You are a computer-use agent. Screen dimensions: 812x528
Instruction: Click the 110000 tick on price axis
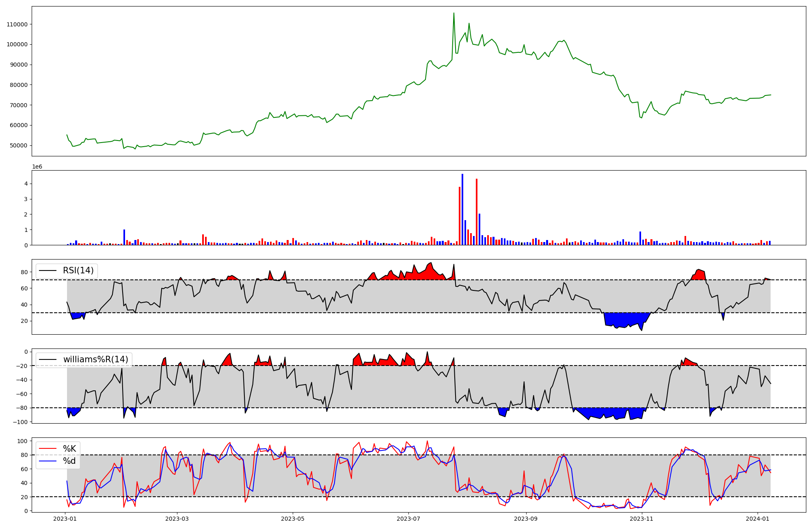pyautogui.click(x=17, y=24)
